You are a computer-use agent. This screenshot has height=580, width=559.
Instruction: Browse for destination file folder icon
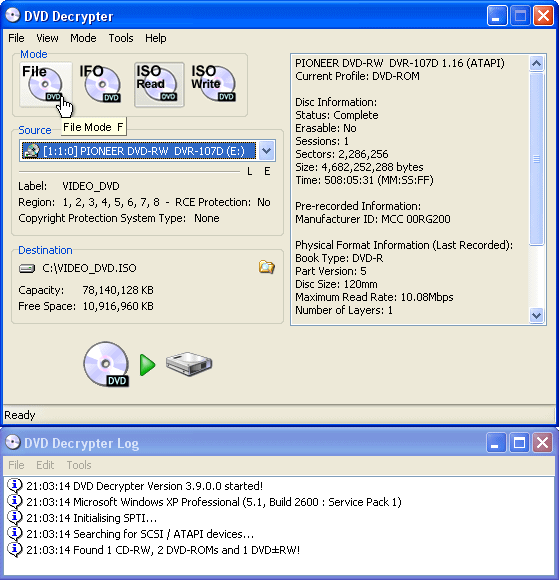[x=266, y=267]
